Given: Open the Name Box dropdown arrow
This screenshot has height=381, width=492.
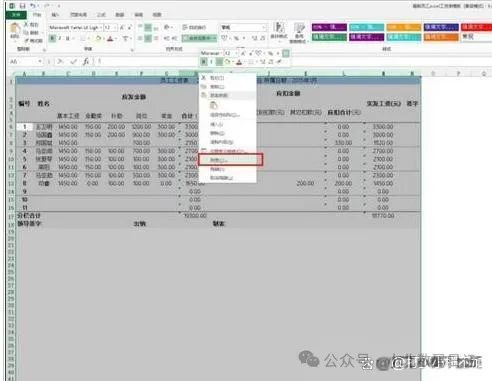Looking at the screenshot, I should pyautogui.click(x=40, y=61).
